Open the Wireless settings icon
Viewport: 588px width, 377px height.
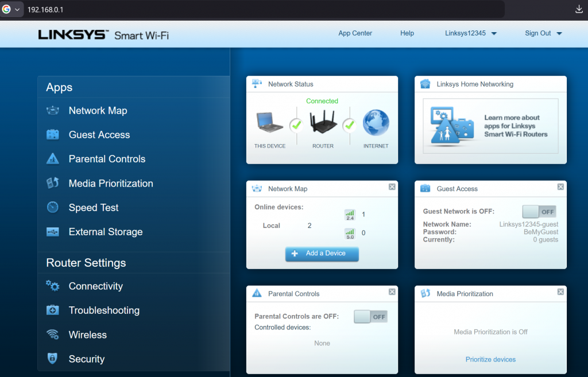[54, 335]
